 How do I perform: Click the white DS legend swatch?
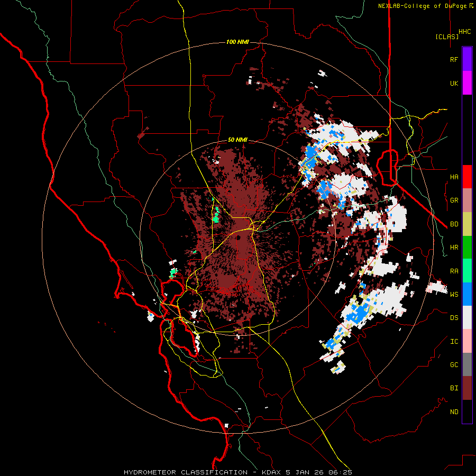tap(467, 317)
